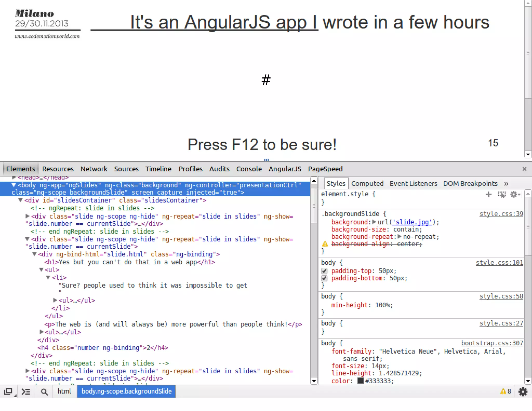The width and height of the screenshot is (532, 411).
Task: Switch to the Network panel tab
Action: point(94,169)
